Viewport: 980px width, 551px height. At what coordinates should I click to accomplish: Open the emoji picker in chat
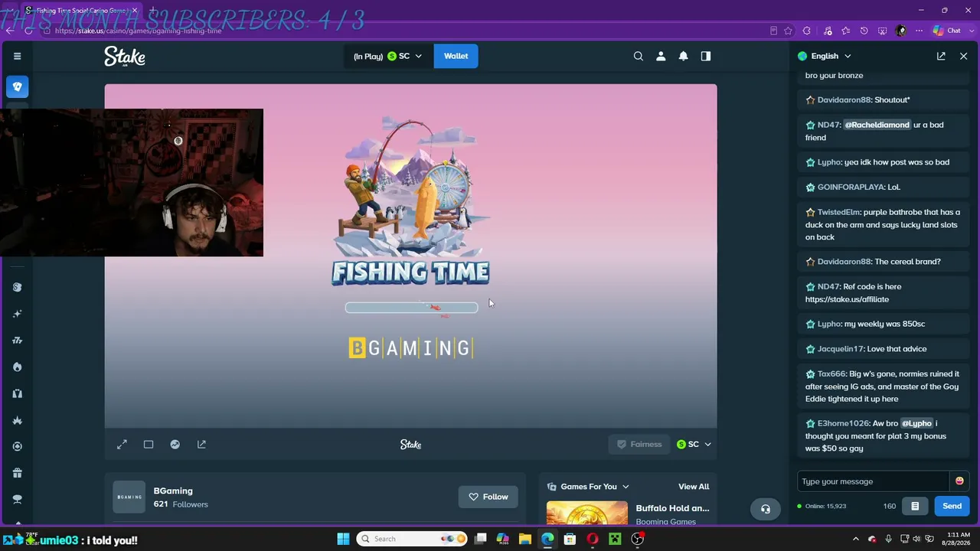959,481
